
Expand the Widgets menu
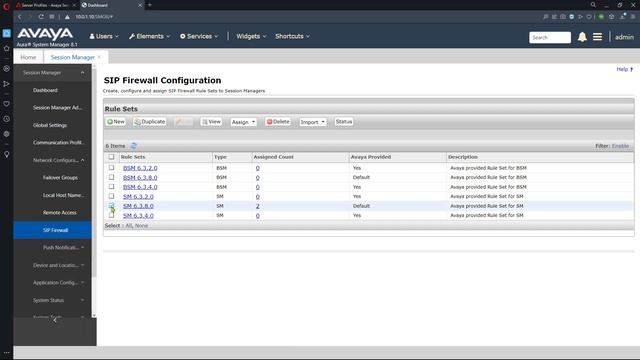[251, 36]
